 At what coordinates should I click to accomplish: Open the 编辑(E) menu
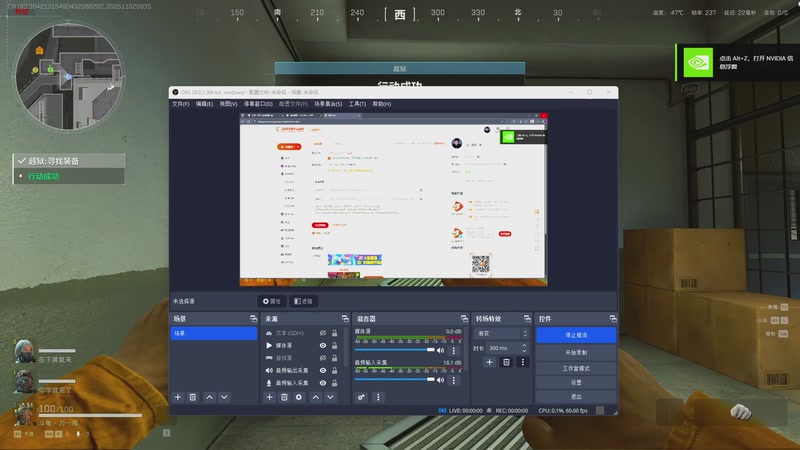click(205, 104)
